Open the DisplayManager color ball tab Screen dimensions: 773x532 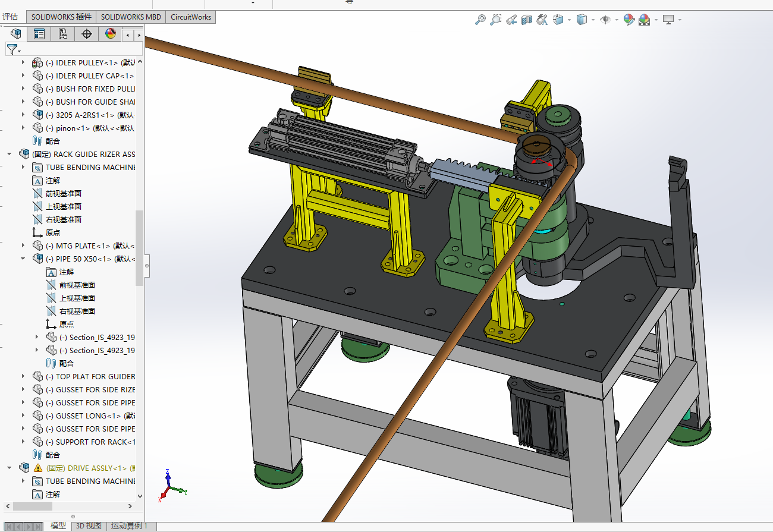[111, 34]
